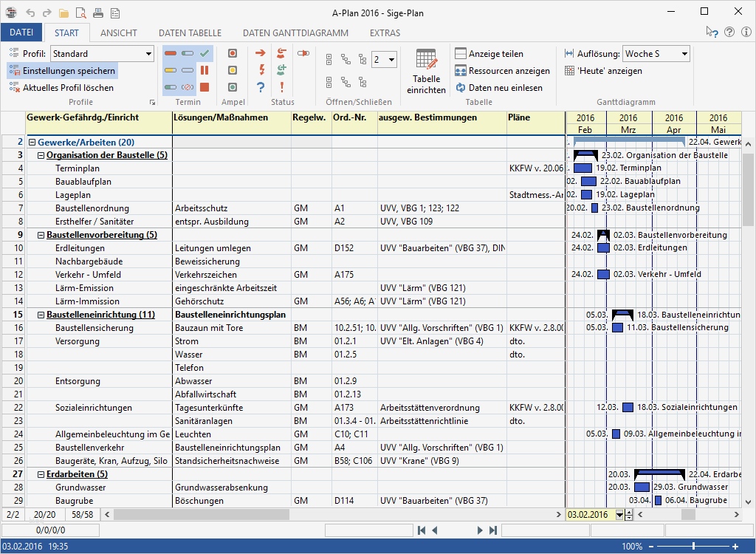Image resolution: width=756 pixels, height=554 pixels.
Task: Click the red lightning bolt status icon
Action: [261, 70]
